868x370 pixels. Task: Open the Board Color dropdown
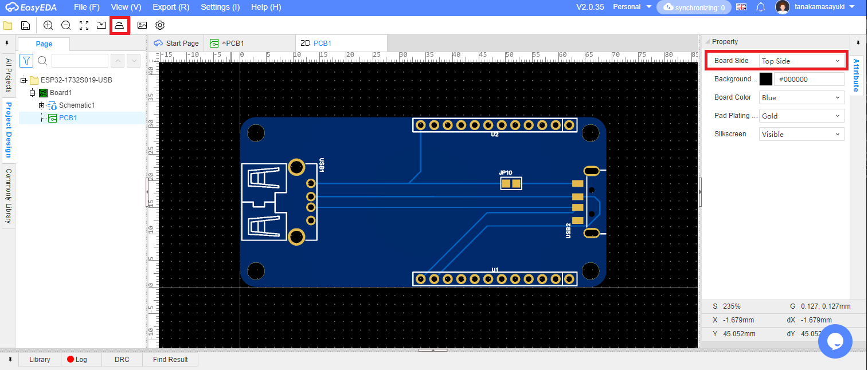click(x=801, y=97)
